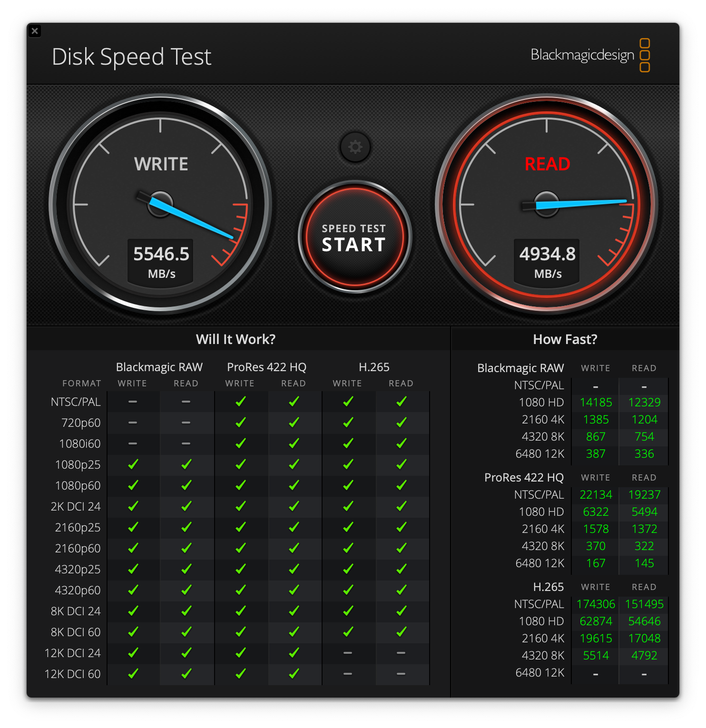Close the Disk Speed Test window
706x728 pixels.
[x=35, y=31]
